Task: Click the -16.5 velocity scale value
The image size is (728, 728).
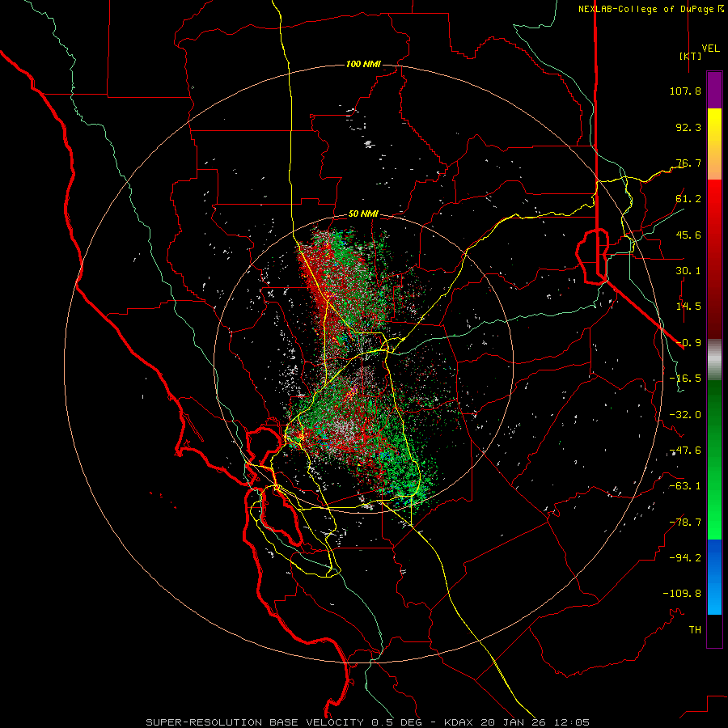Action: pos(685,379)
